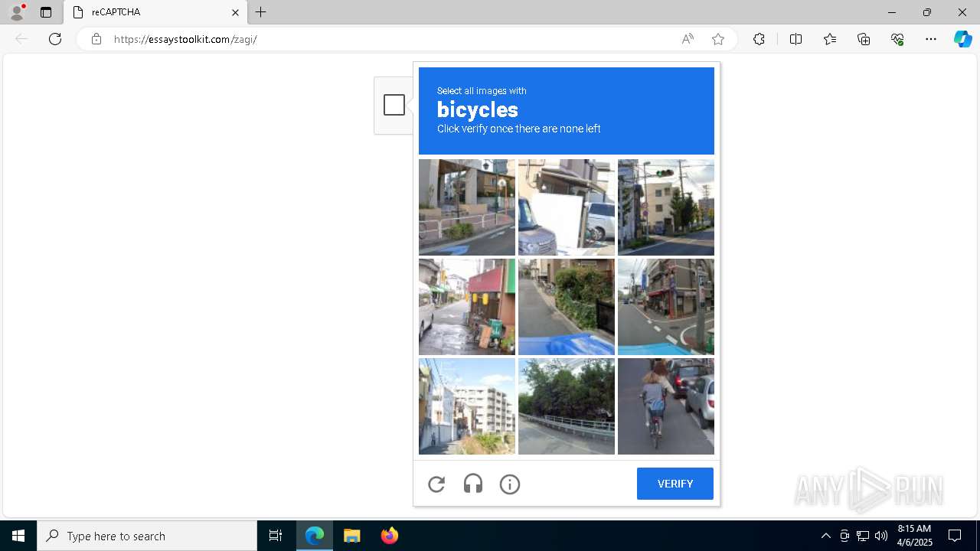Get an audio challenge via headphones icon

point(473,484)
